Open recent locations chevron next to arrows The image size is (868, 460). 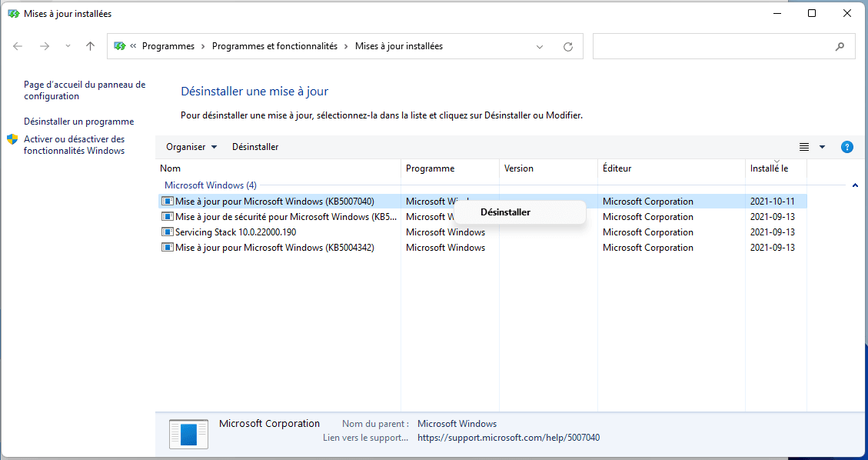coord(68,46)
